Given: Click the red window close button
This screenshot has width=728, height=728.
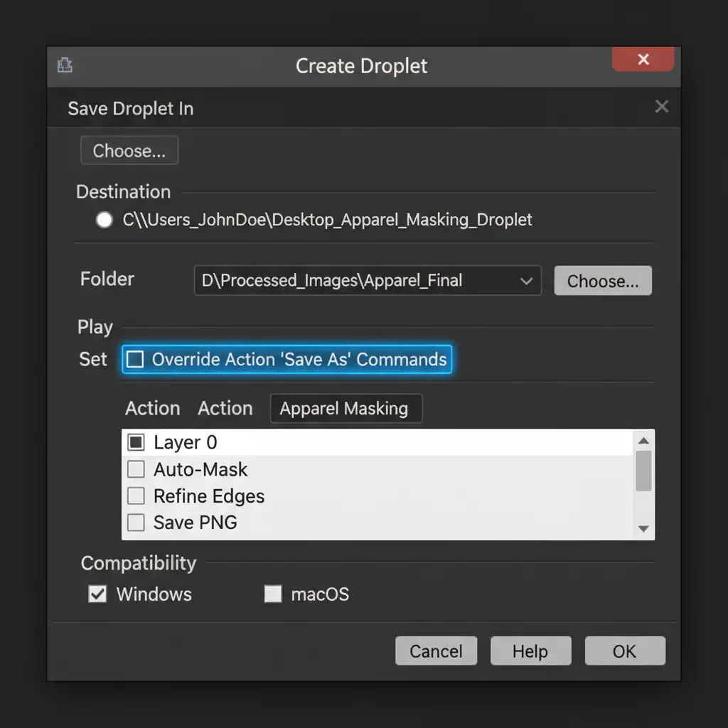Looking at the screenshot, I should (x=643, y=60).
